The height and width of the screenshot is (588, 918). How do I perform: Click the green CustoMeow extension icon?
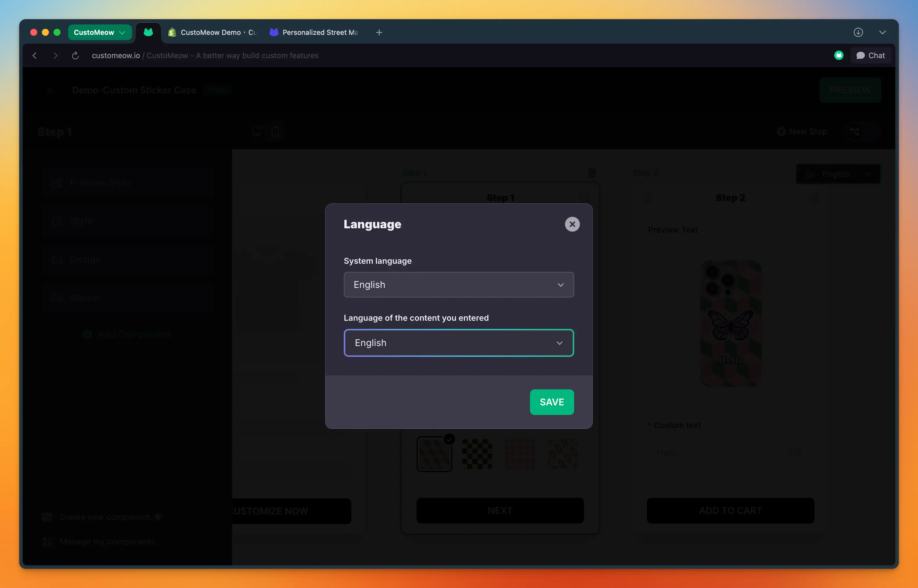[839, 55]
